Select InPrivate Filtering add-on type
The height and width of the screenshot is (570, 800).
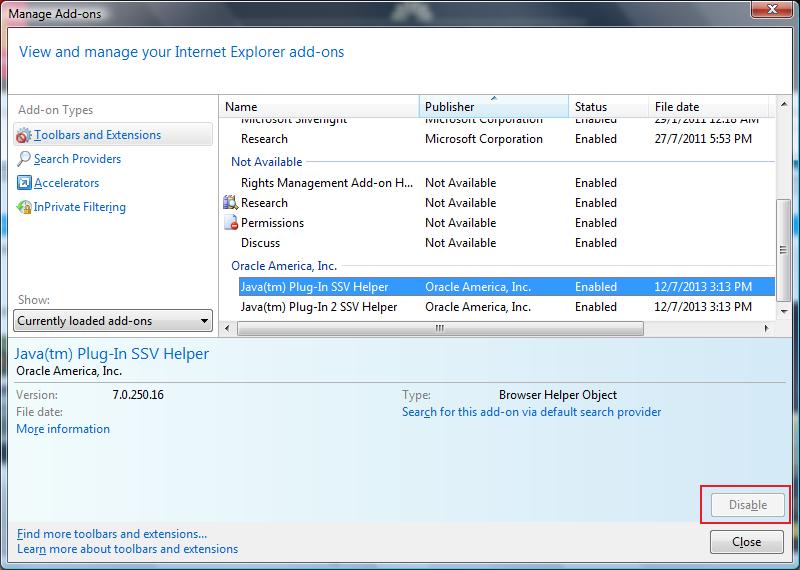click(x=80, y=207)
